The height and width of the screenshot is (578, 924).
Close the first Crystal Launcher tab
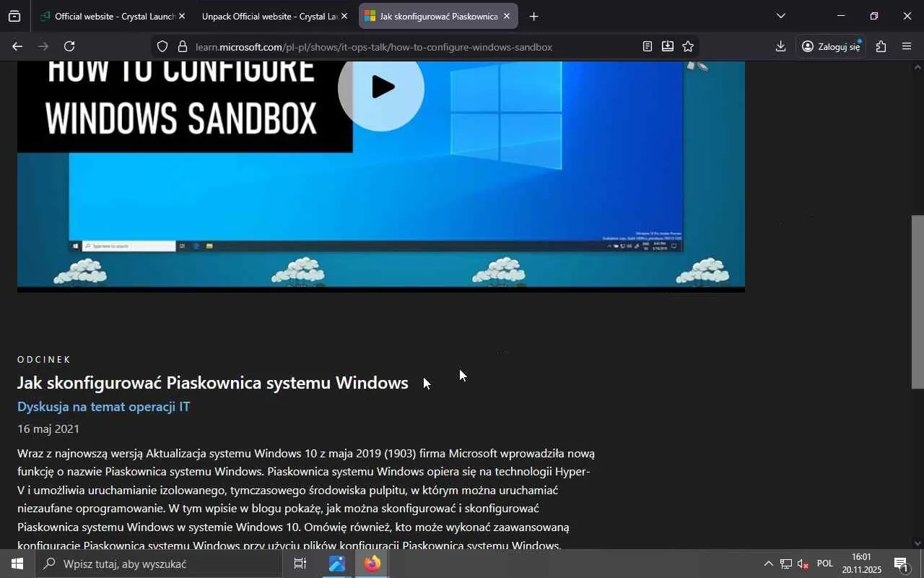181,16
